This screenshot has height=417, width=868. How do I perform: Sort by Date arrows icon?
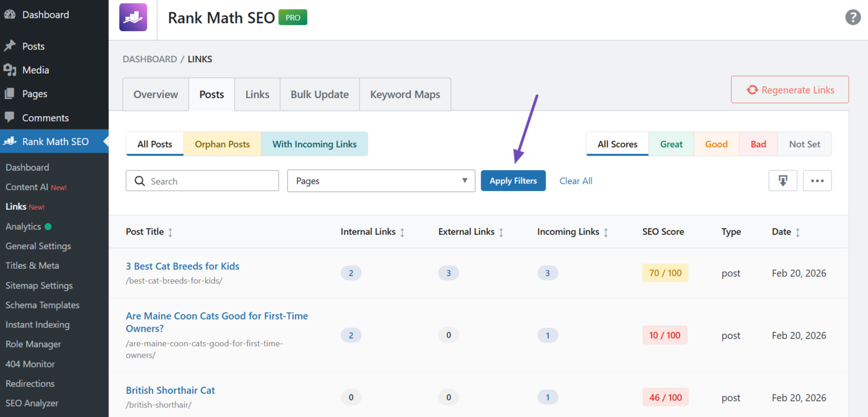(x=798, y=232)
